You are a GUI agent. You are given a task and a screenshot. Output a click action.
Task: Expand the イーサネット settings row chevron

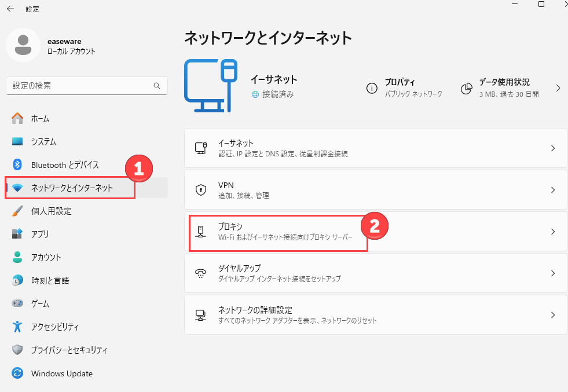pyautogui.click(x=553, y=148)
